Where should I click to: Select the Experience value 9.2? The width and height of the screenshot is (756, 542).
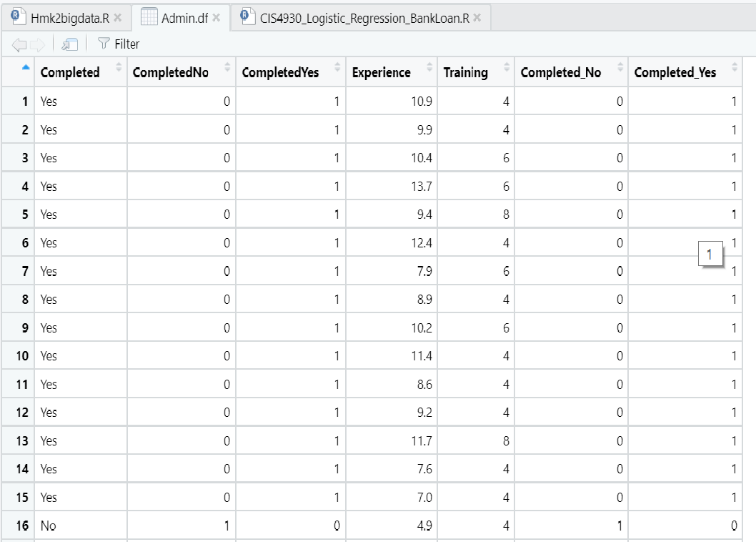(x=424, y=412)
